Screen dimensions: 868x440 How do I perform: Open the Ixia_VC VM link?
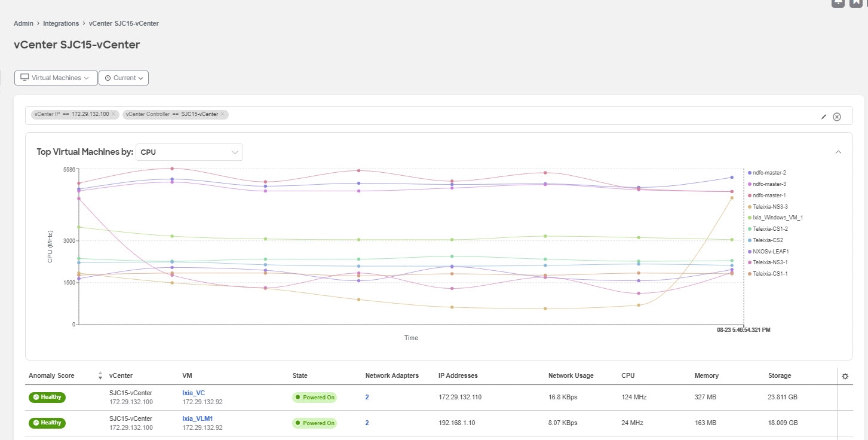[194, 393]
